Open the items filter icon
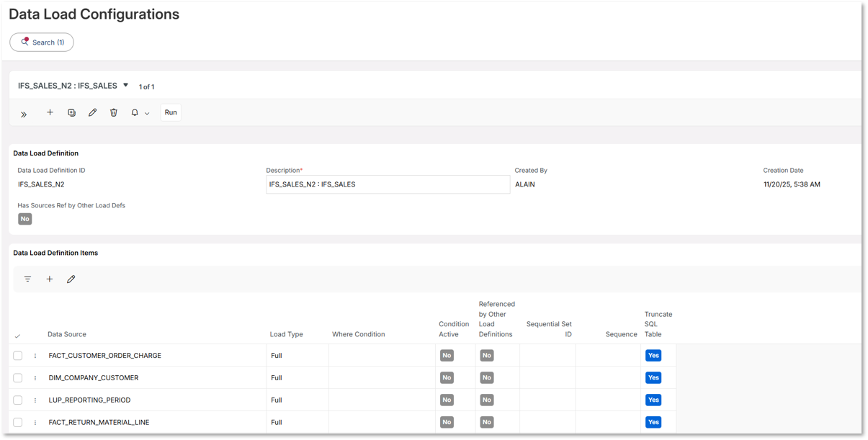The image size is (868, 440). pos(27,279)
